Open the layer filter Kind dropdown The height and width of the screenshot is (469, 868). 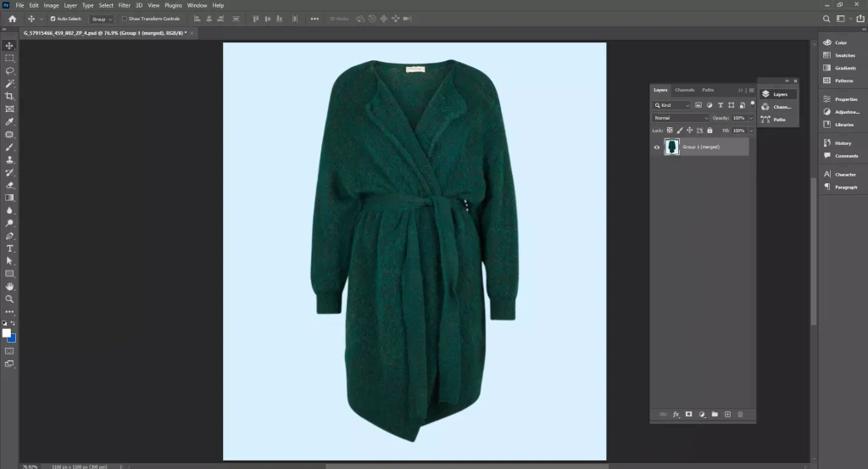click(x=672, y=105)
